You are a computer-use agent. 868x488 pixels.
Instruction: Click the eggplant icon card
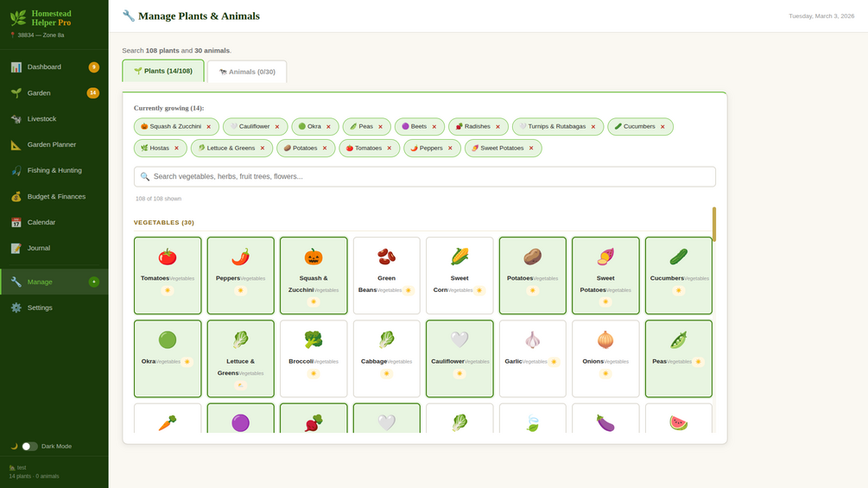click(605, 418)
